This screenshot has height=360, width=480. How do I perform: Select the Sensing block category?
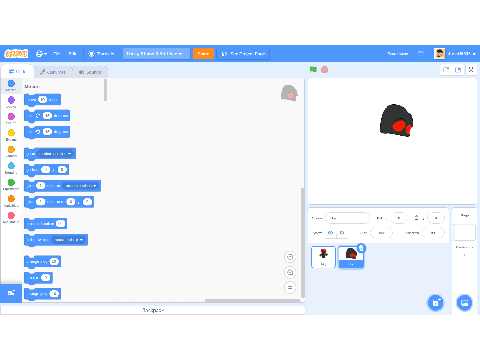coord(11,168)
